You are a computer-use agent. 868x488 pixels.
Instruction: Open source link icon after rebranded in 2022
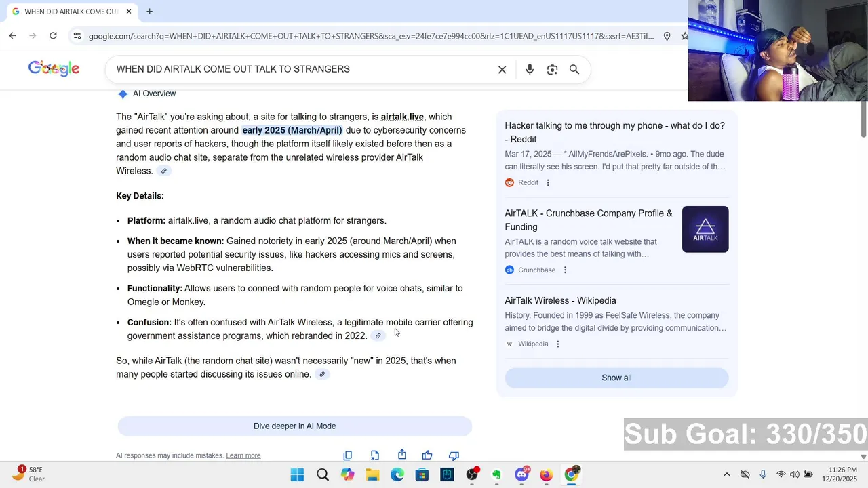pos(378,335)
